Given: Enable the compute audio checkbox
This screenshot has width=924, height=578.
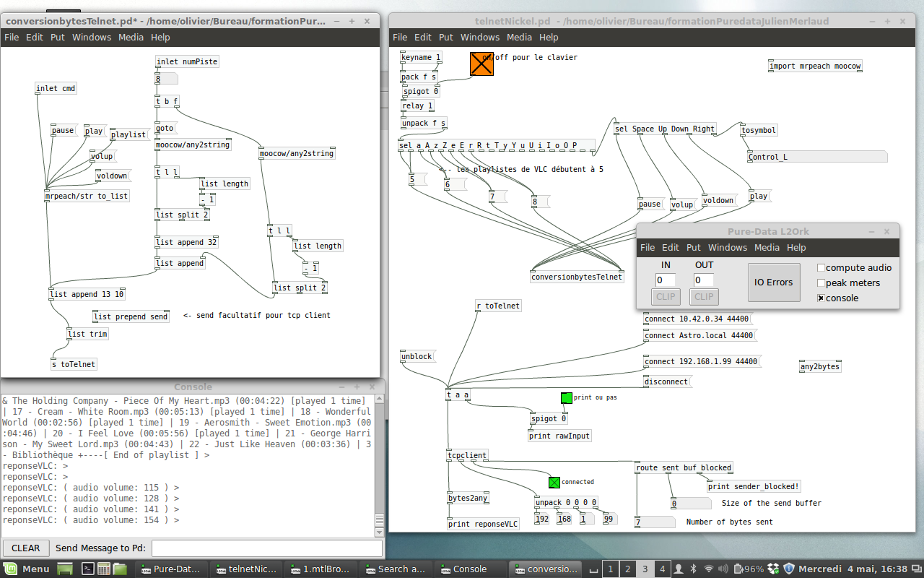Looking at the screenshot, I should [821, 268].
